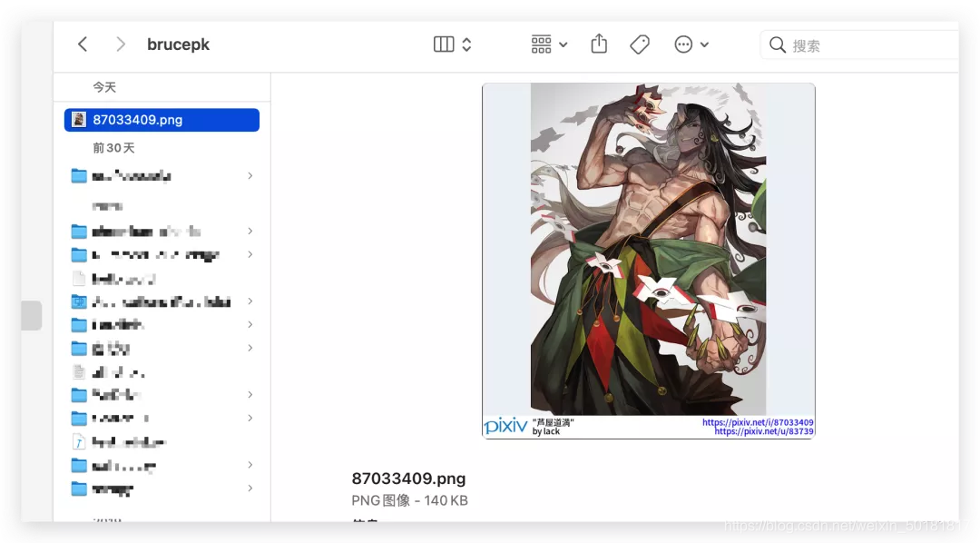Click the pixiv.net/i/87033409 URL text

click(758, 422)
